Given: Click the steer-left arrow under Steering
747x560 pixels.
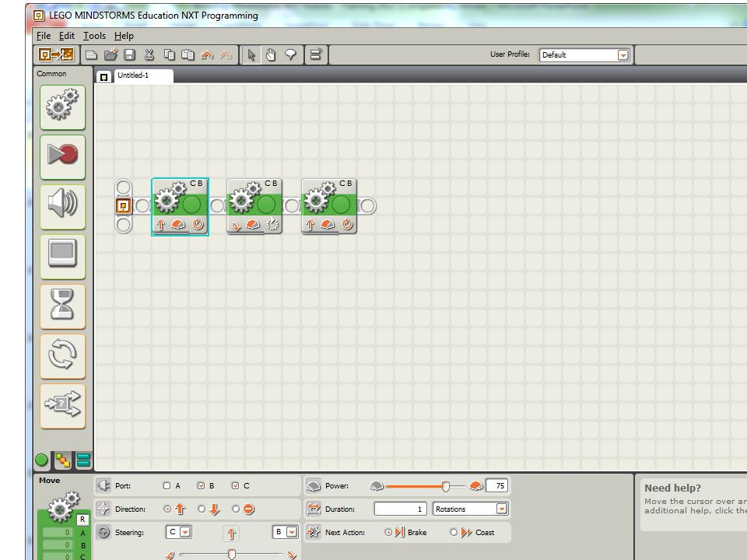Looking at the screenshot, I should [170, 555].
